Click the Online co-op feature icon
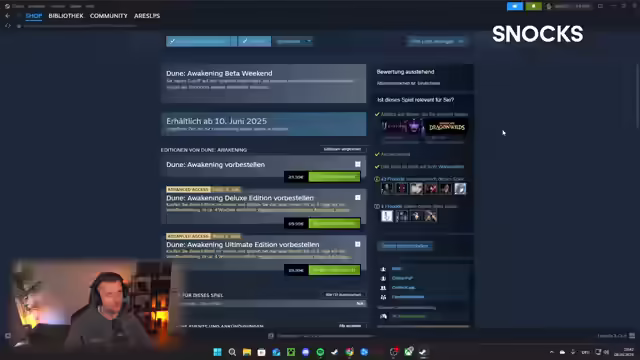This screenshot has width=640, height=360. point(383,288)
